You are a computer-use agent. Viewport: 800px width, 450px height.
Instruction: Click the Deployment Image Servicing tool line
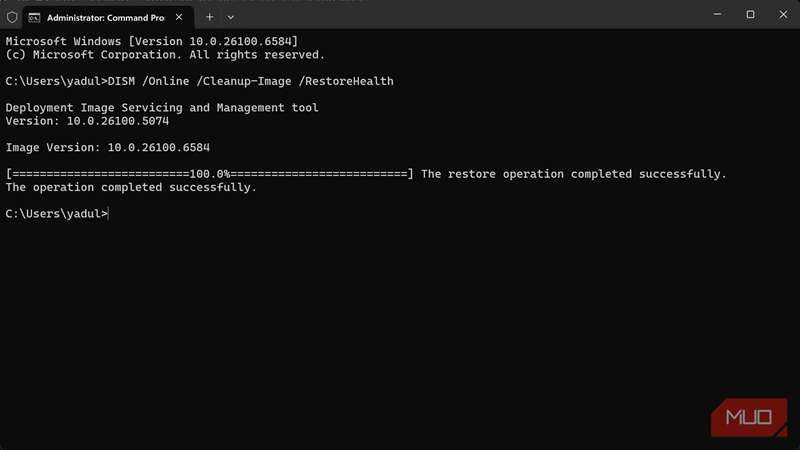point(162,107)
